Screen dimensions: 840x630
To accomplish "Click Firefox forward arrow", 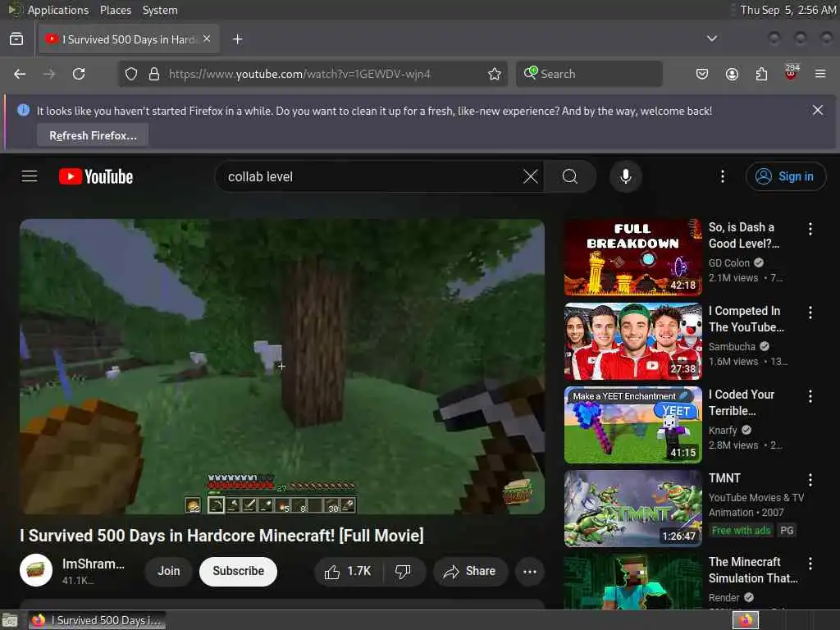I will 49,74.
